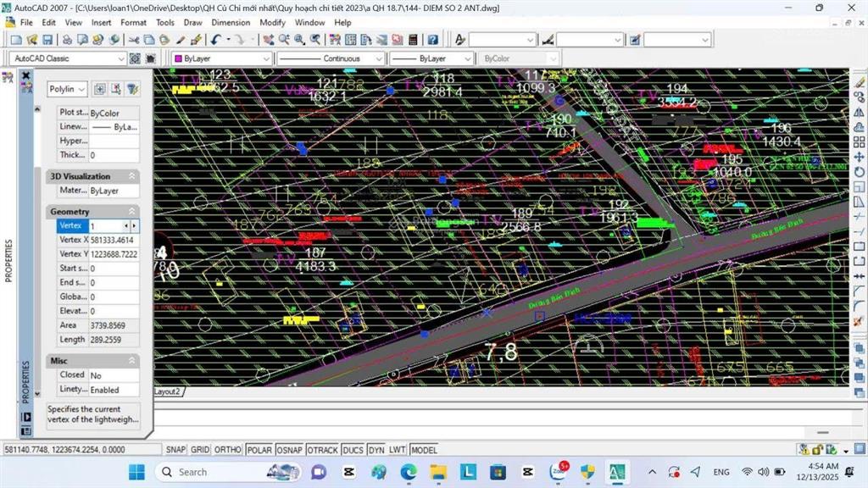Click the Vertex X value field

click(x=113, y=240)
